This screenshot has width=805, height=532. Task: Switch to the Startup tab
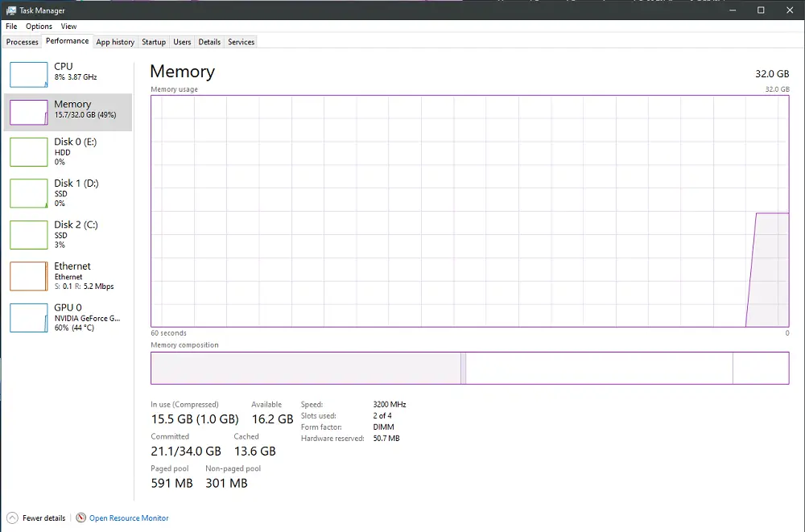click(x=154, y=42)
